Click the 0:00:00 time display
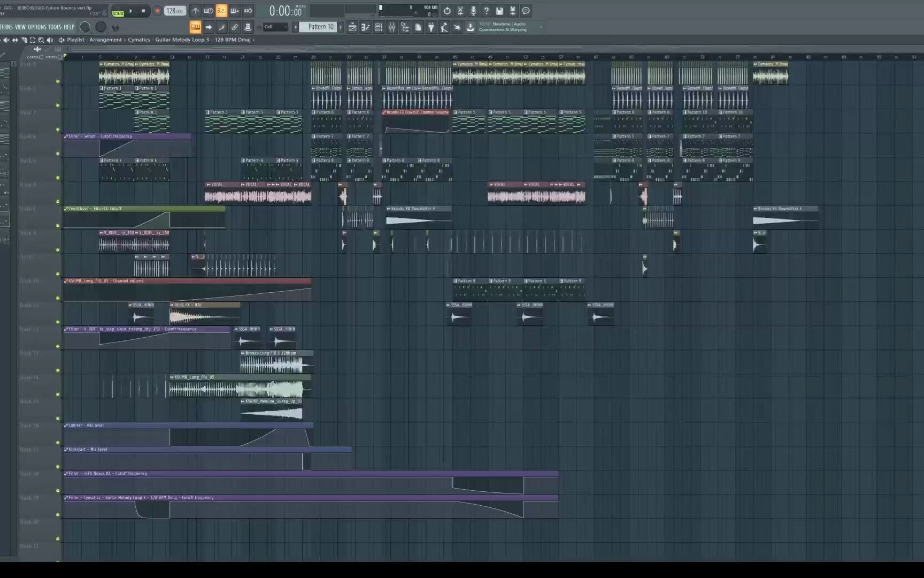Viewport: 924px width, 578px height. [285, 11]
